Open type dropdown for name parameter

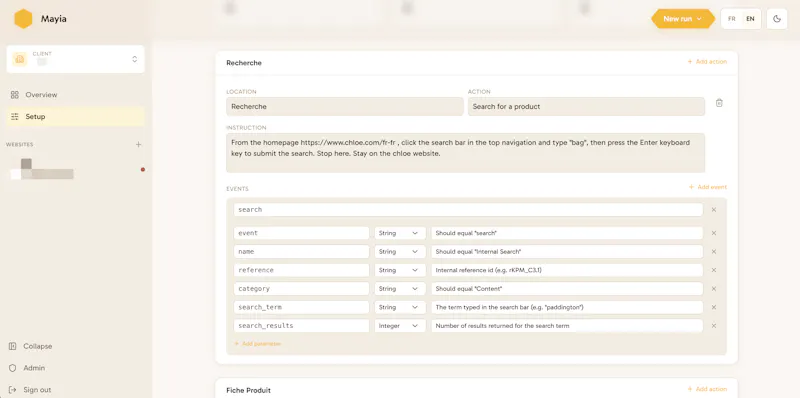coord(400,252)
